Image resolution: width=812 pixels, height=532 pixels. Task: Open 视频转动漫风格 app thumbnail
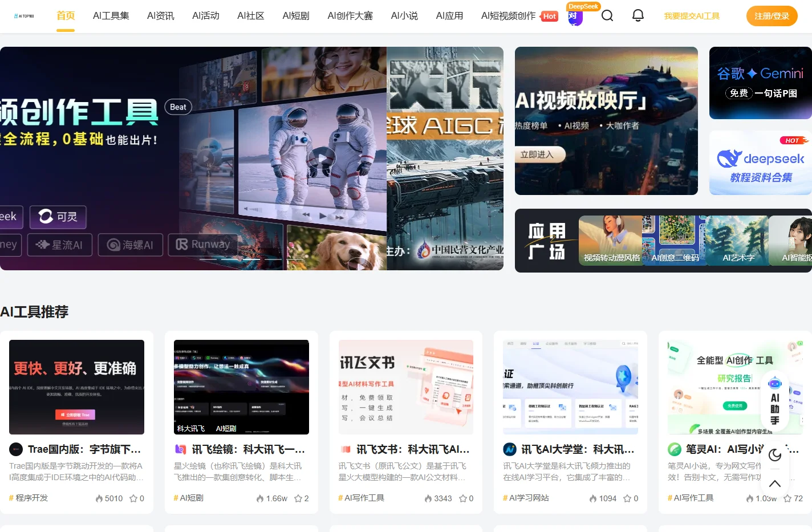pyautogui.click(x=611, y=241)
